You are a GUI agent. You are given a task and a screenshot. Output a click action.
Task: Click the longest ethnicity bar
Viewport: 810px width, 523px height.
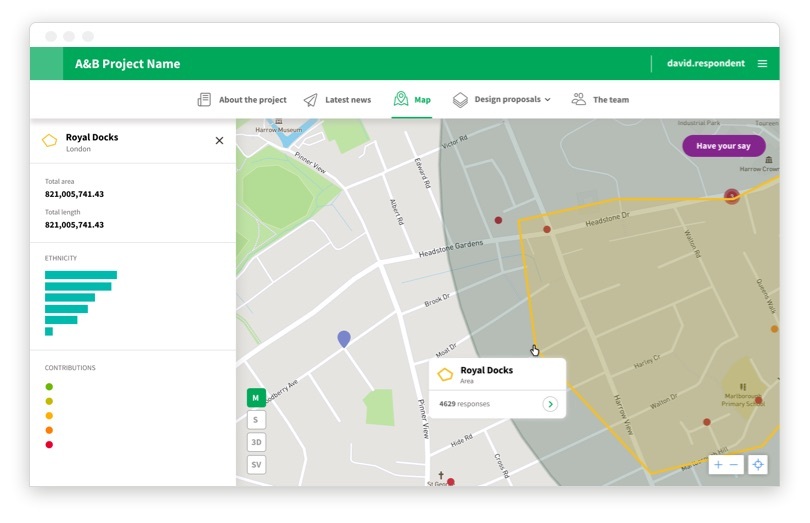[81, 275]
